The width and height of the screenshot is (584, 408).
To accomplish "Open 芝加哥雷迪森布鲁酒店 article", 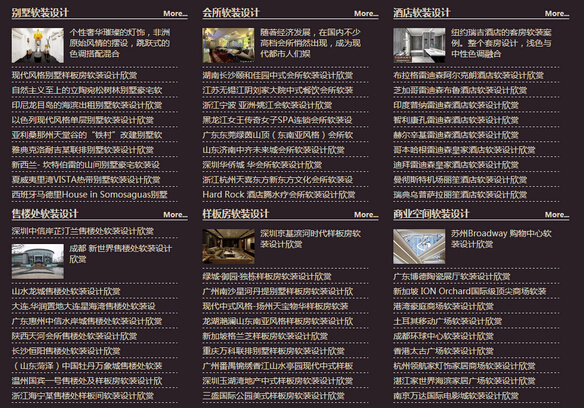I will [460, 90].
